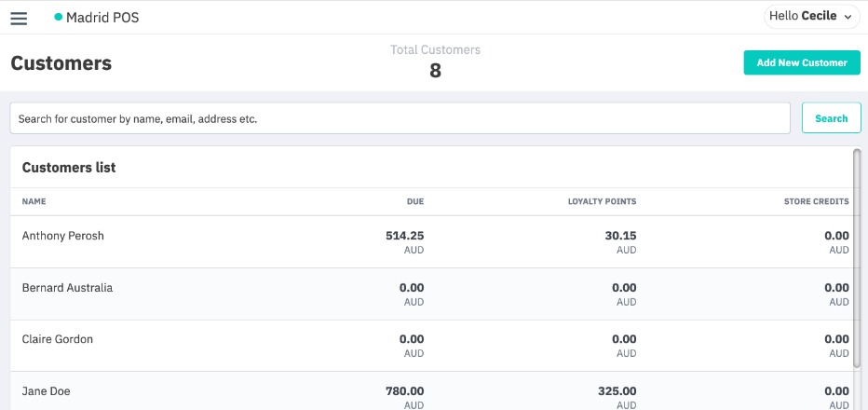
Task: Select the Bernard Australia customer entry
Action: 67,288
